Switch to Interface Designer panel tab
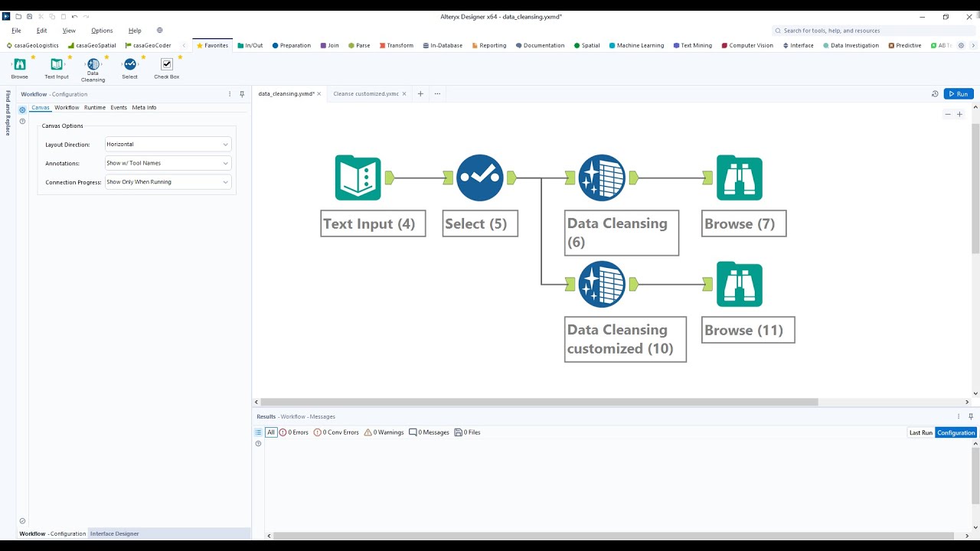The image size is (980, 551). (115, 533)
